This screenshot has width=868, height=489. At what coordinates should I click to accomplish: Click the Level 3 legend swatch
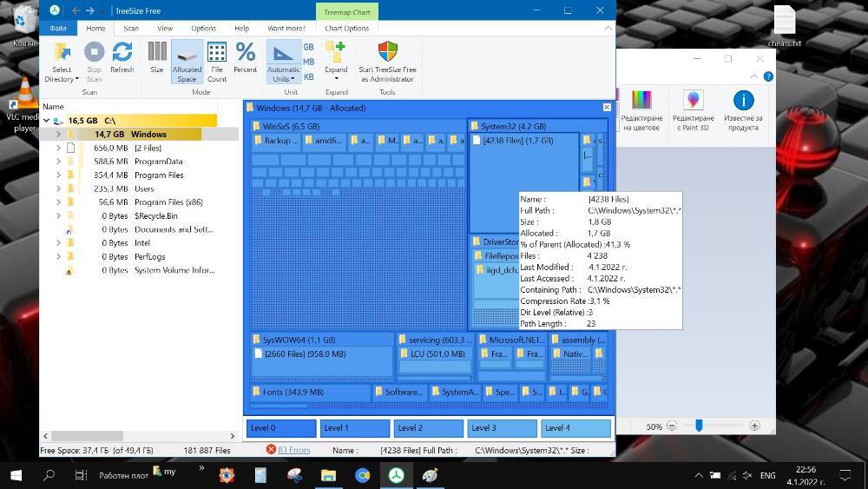(502, 427)
